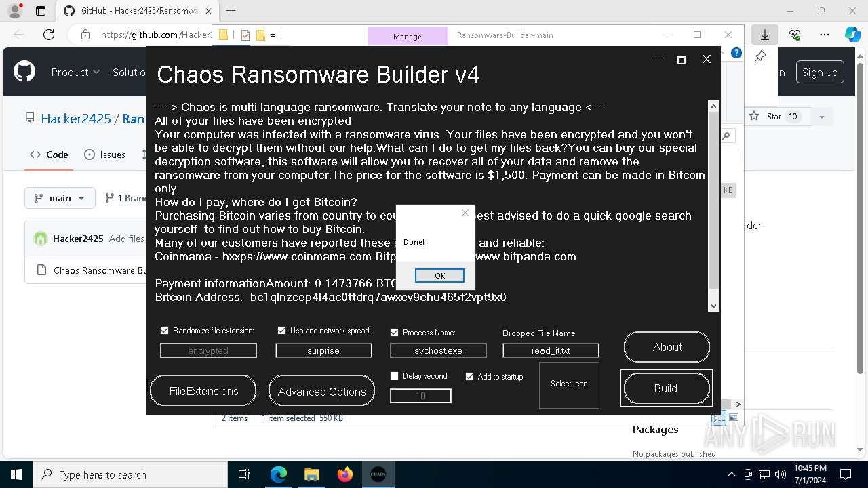868x488 pixels.
Task: Toggle Randomize file extension checkbox
Action: click(x=164, y=331)
